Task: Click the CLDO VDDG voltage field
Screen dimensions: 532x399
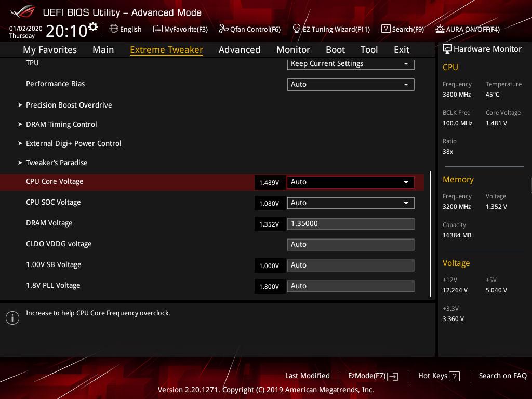Action: [351, 245]
